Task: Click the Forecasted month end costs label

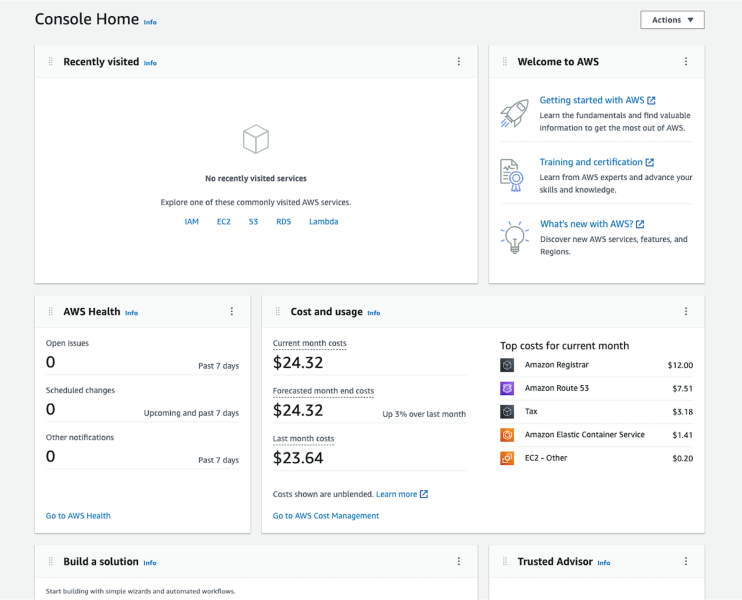Action: coord(323,391)
